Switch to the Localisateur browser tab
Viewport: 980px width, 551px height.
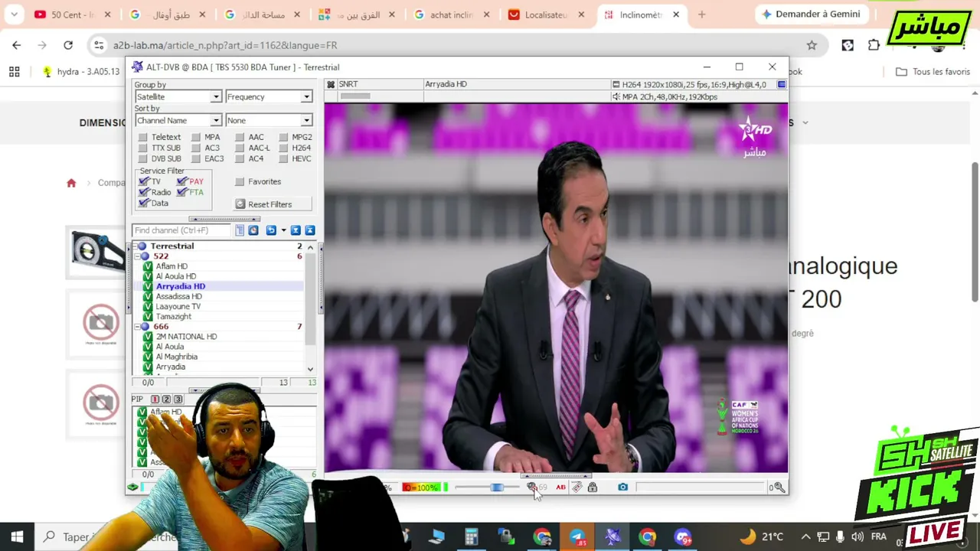point(547,15)
